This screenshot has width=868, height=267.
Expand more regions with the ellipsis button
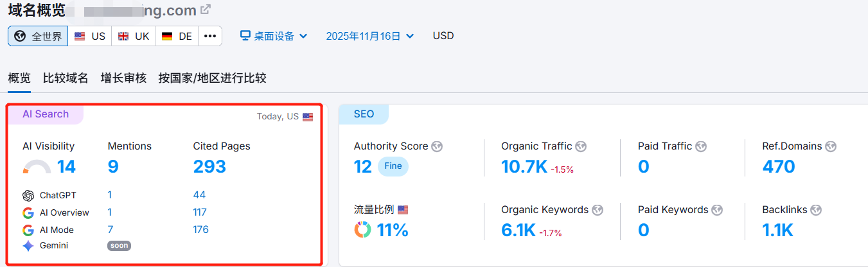[210, 36]
